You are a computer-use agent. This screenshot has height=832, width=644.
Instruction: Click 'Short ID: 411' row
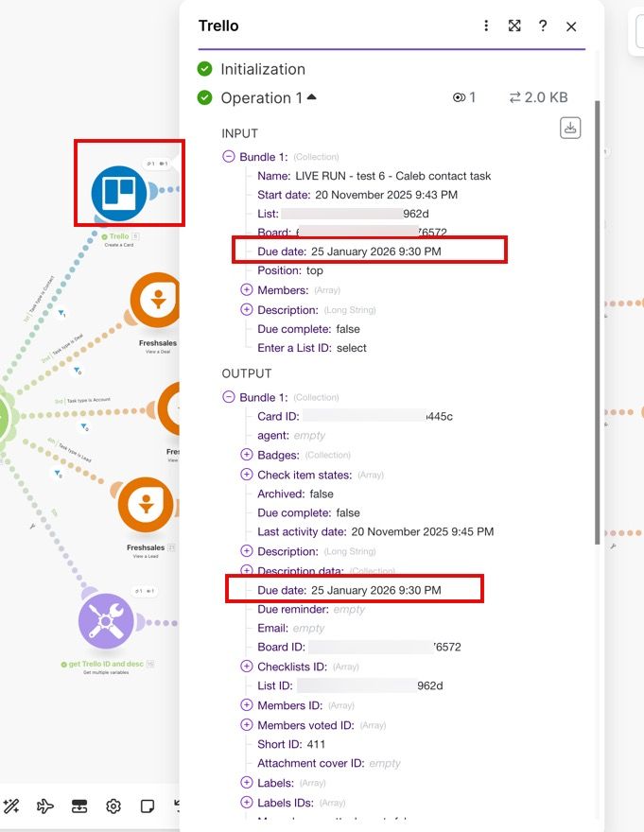tap(291, 744)
